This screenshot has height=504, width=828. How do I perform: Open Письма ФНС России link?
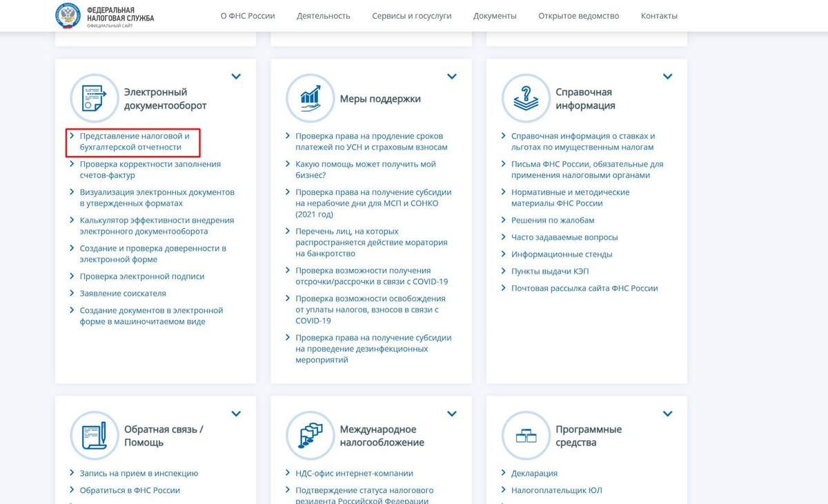click(587, 170)
